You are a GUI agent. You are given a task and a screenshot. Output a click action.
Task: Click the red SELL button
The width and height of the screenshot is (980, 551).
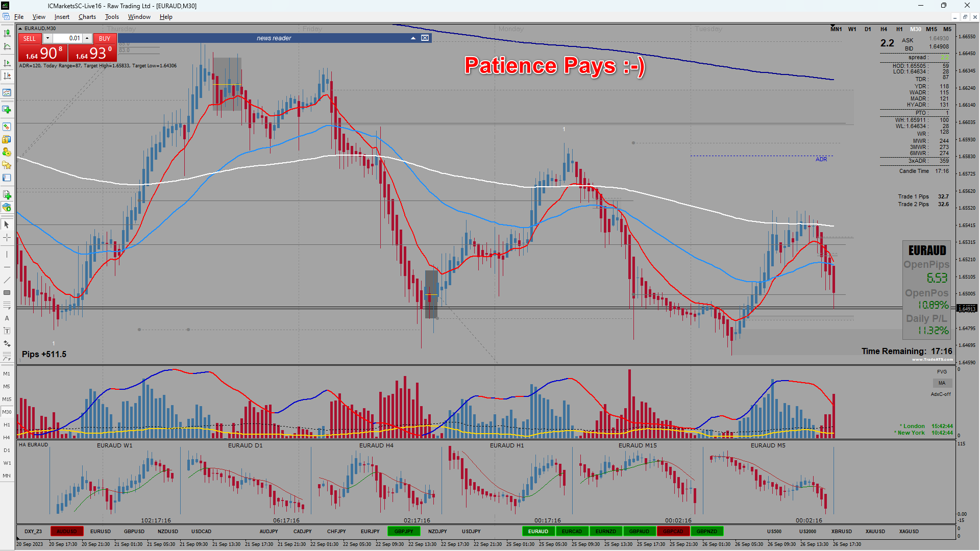pos(30,38)
